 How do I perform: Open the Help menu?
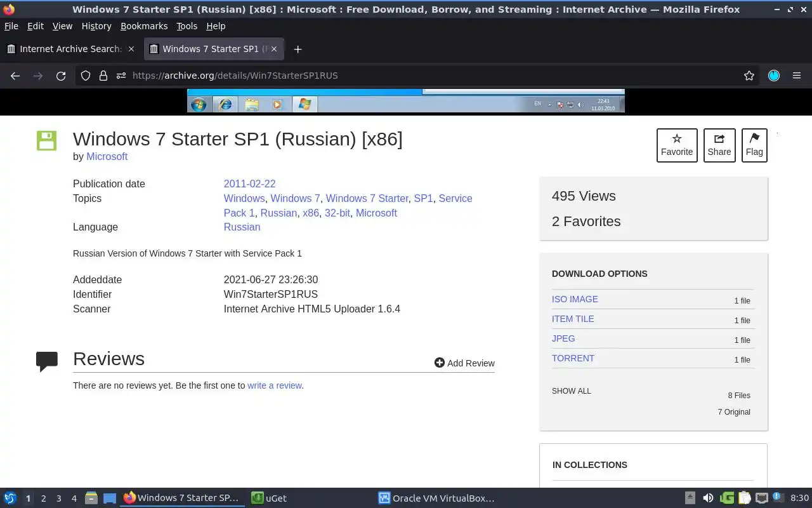[x=216, y=26]
